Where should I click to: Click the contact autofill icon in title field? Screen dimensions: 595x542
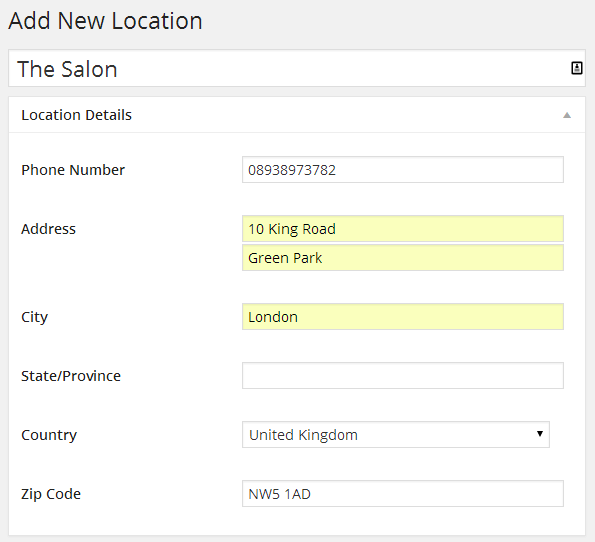[576, 68]
